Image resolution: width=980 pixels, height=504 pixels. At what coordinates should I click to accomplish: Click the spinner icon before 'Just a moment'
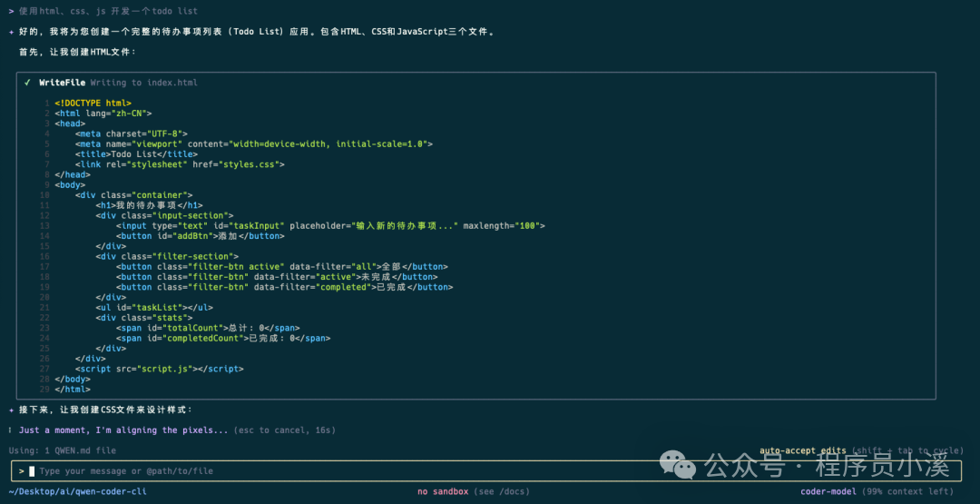click(x=10, y=430)
